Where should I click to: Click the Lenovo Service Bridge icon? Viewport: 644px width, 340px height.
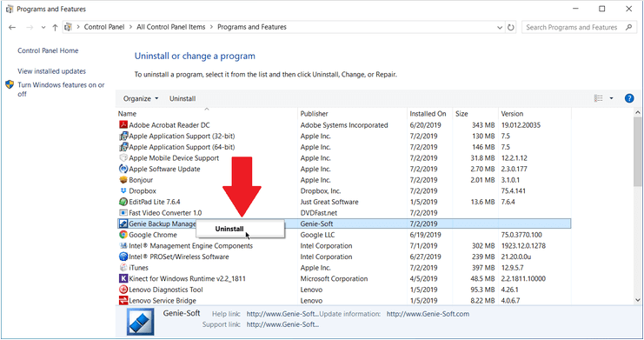coord(123,301)
